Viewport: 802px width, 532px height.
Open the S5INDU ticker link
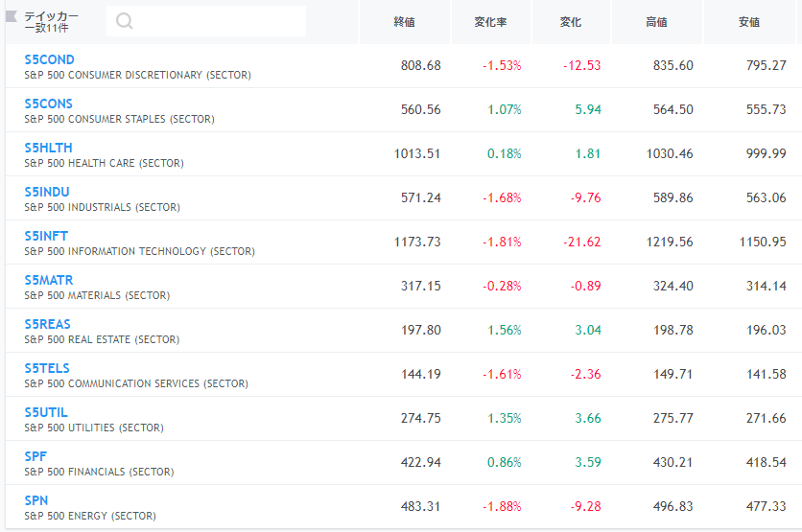click(47, 192)
